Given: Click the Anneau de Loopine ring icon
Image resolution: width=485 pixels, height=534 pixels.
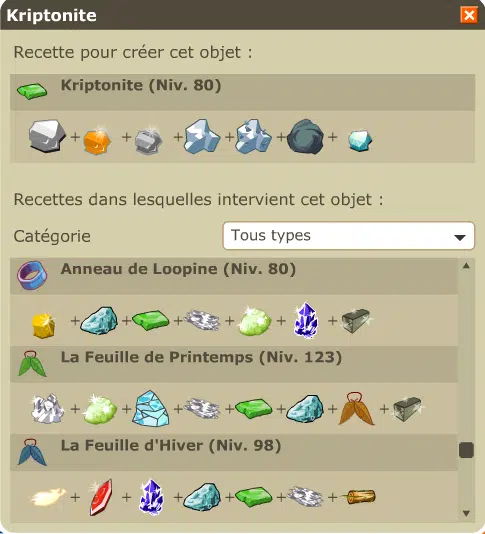Looking at the screenshot, I should [x=32, y=275].
